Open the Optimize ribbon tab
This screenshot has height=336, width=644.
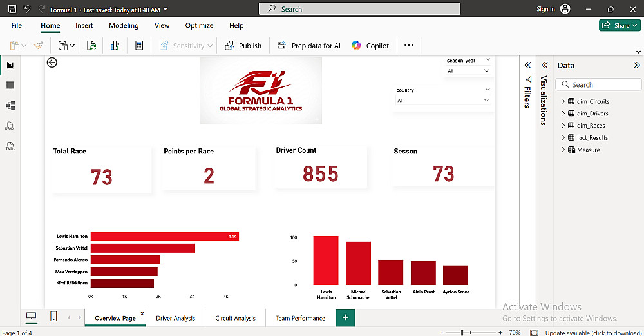199,26
